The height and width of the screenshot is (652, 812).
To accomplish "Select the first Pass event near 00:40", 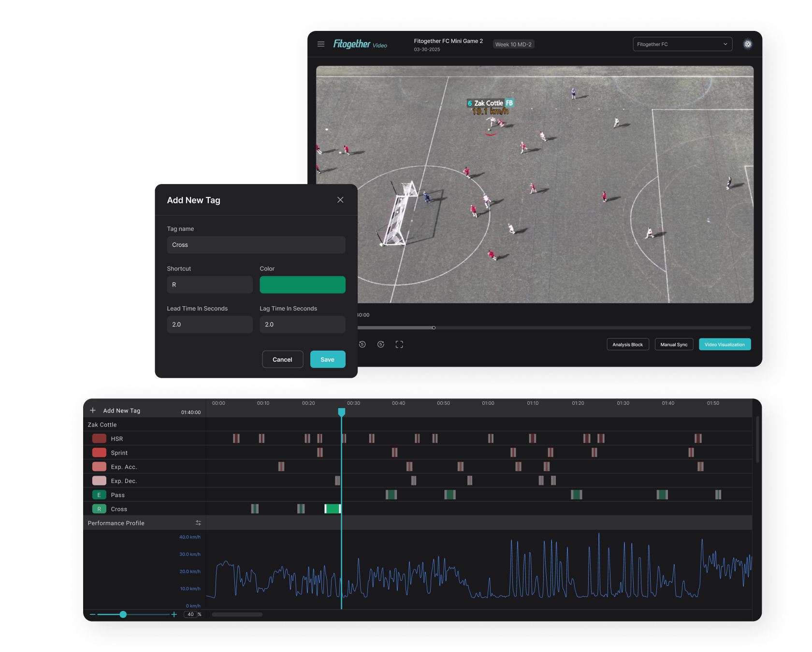I will coord(391,495).
